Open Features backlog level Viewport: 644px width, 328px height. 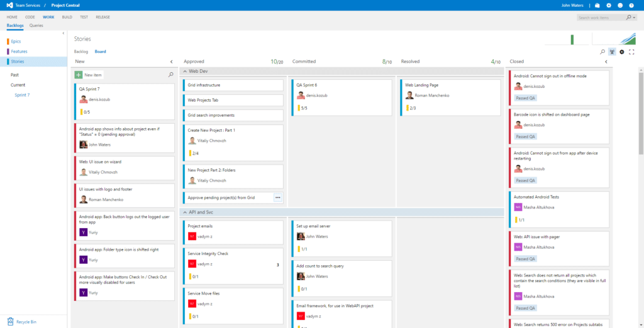(19, 52)
